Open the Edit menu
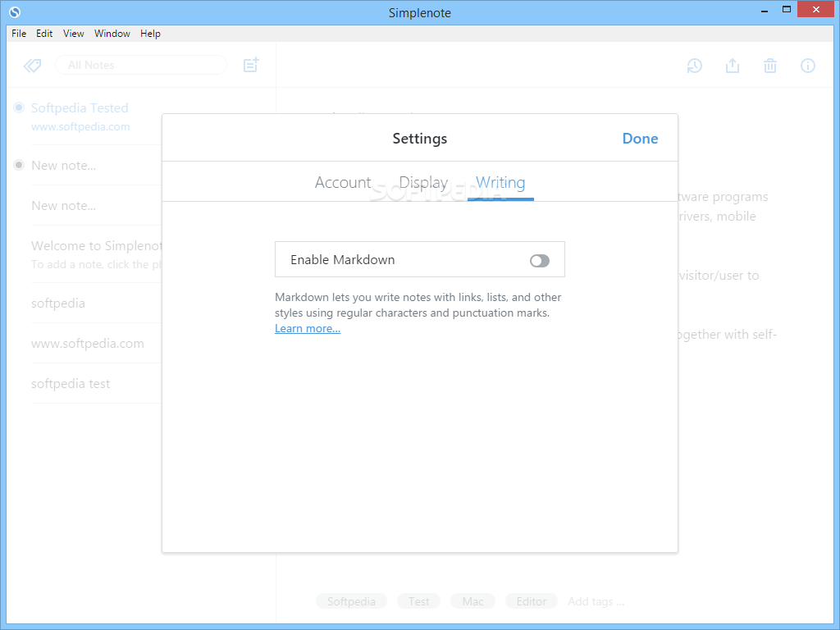This screenshot has width=840, height=630. (x=44, y=33)
